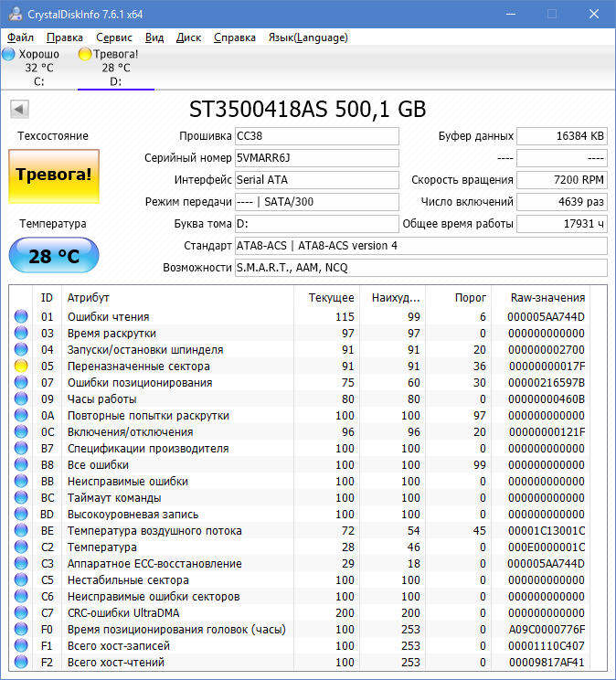
Task: Click status icon of Включения/отключения row
Action: (21, 432)
